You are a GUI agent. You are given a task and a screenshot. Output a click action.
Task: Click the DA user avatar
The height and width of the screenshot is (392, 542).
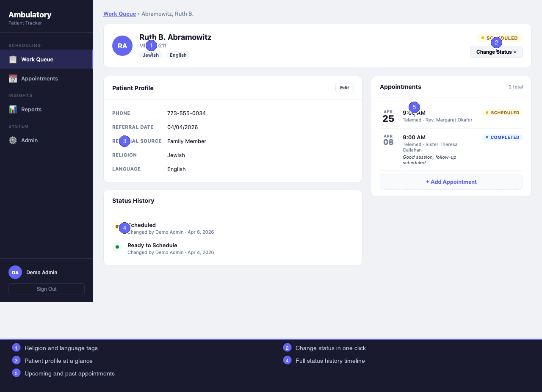pyautogui.click(x=15, y=272)
